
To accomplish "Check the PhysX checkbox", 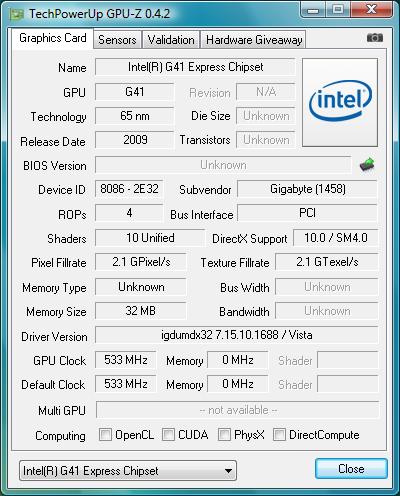I will 224,435.
